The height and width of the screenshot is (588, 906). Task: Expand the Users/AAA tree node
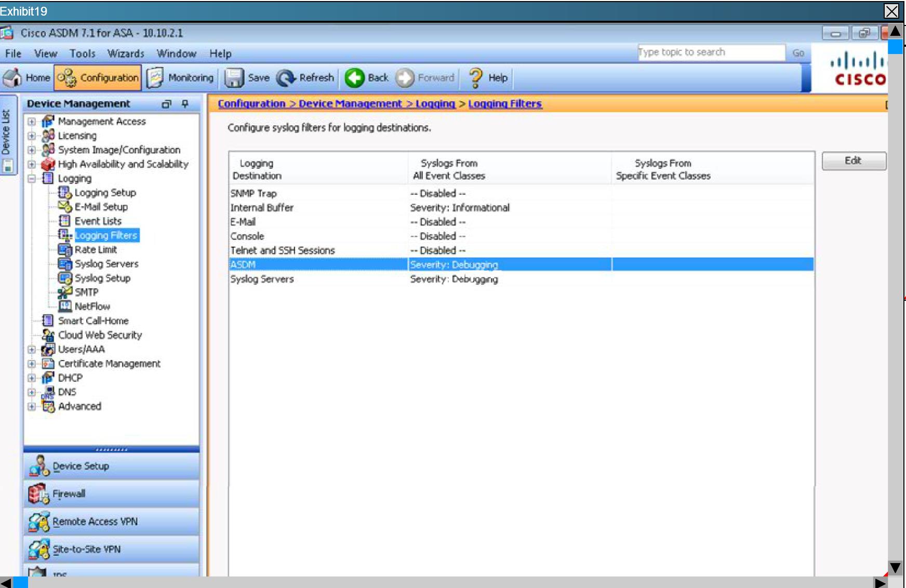coord(32,350)
